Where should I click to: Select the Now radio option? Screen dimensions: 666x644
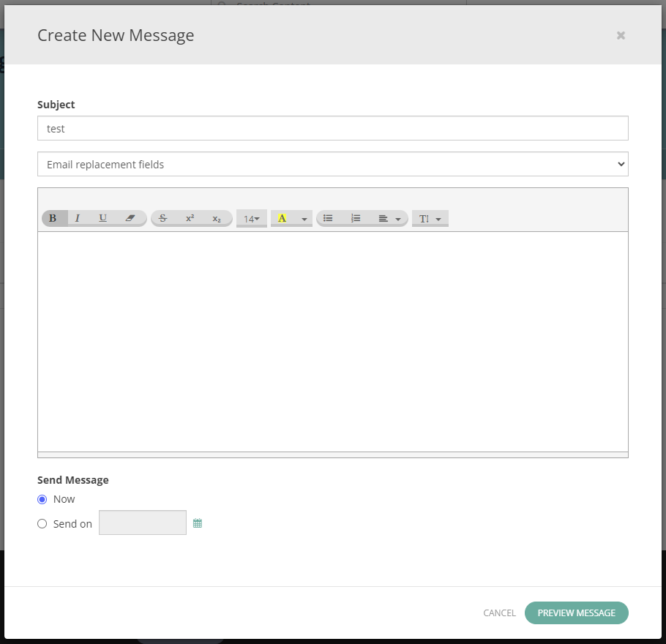click(x=42, y=499)
